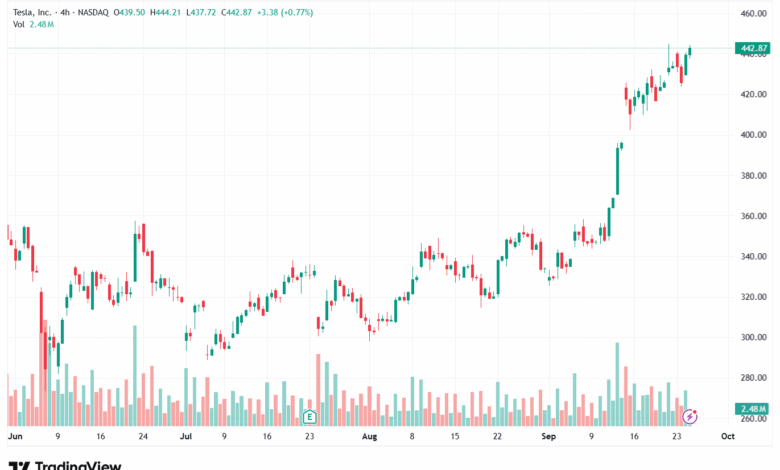Click the Jun label on time axis
Screen dimensions: 780x470
point(14,437)
